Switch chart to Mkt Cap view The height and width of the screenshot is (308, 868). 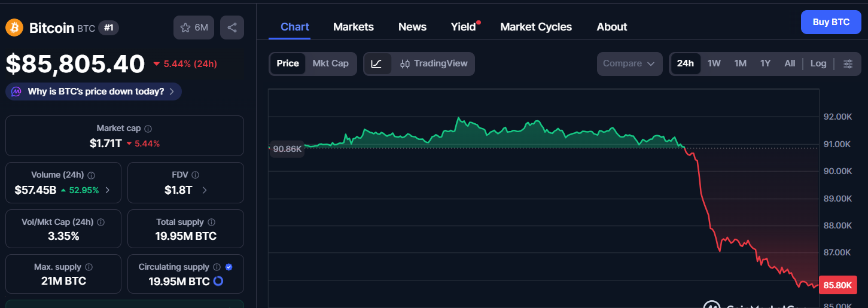(330, 63)
